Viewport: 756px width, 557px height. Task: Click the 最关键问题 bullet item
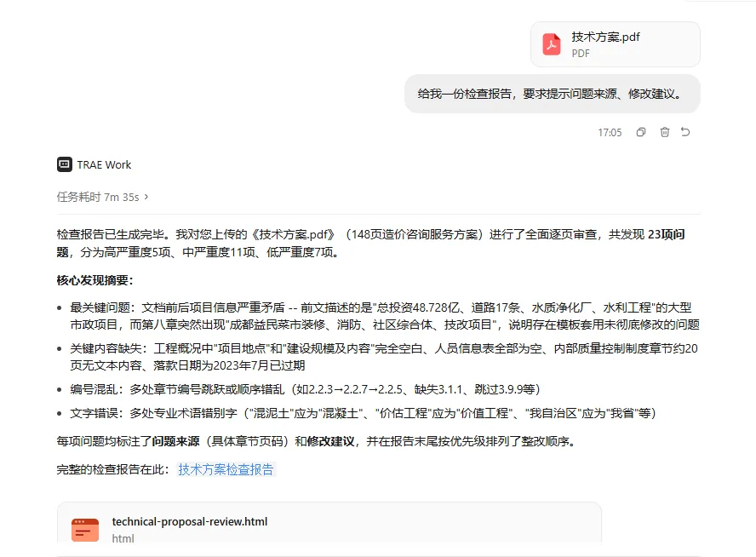pos(385,316)
